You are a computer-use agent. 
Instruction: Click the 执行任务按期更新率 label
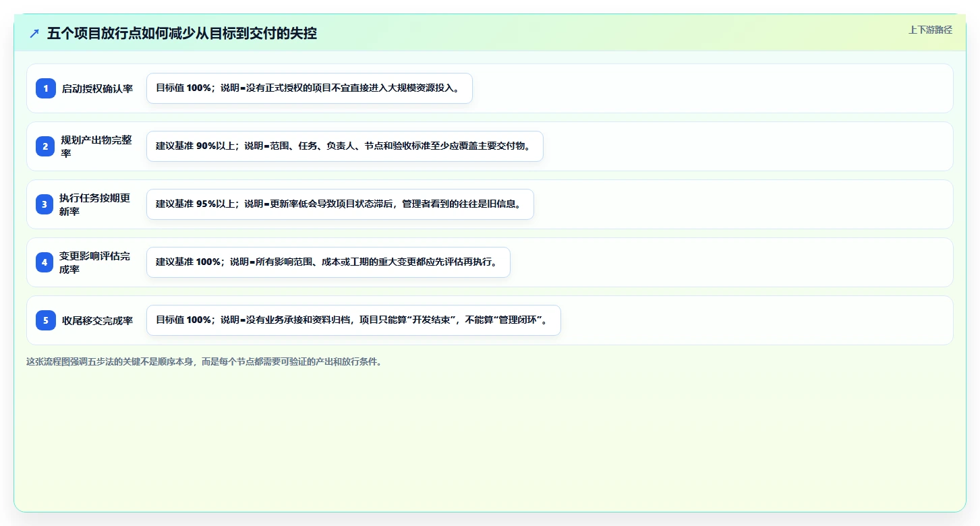(x=94, y=204)
